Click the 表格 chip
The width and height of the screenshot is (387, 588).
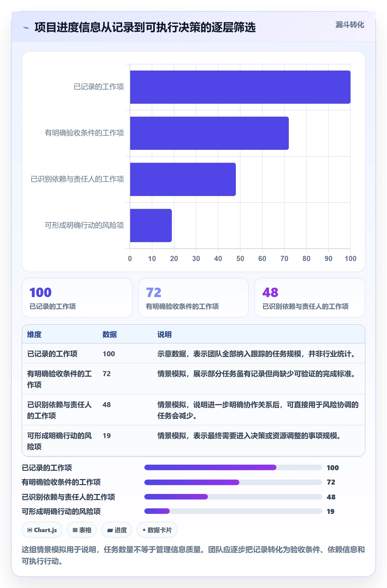82,530
